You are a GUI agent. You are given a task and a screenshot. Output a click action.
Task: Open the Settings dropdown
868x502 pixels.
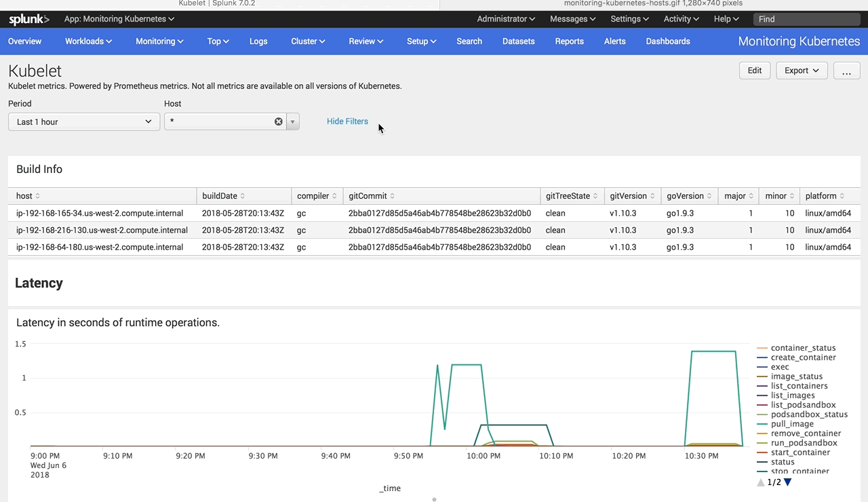pos(629,19)
